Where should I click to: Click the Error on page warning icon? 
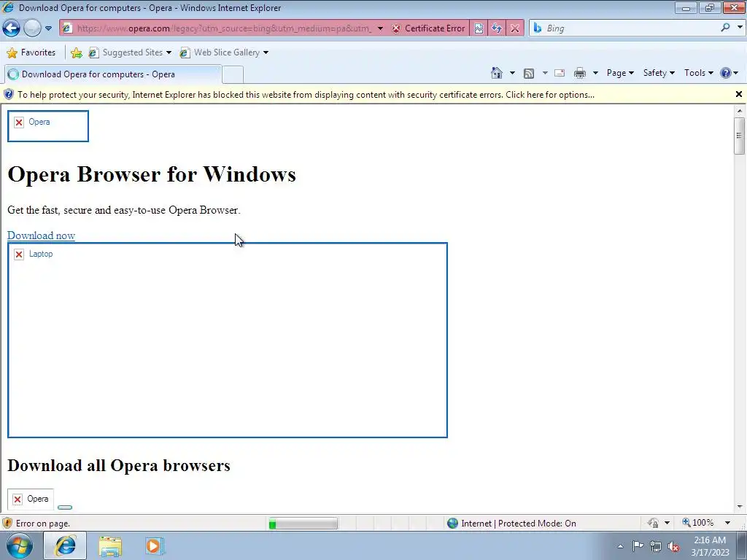[x=7, y=524]
